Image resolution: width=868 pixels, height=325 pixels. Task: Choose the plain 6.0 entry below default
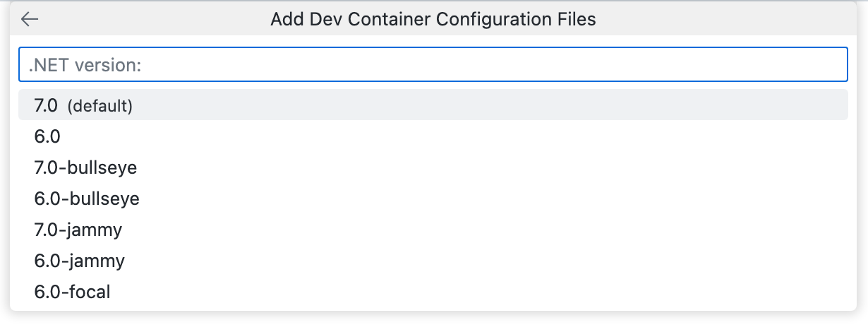click(x=47, y=136)
